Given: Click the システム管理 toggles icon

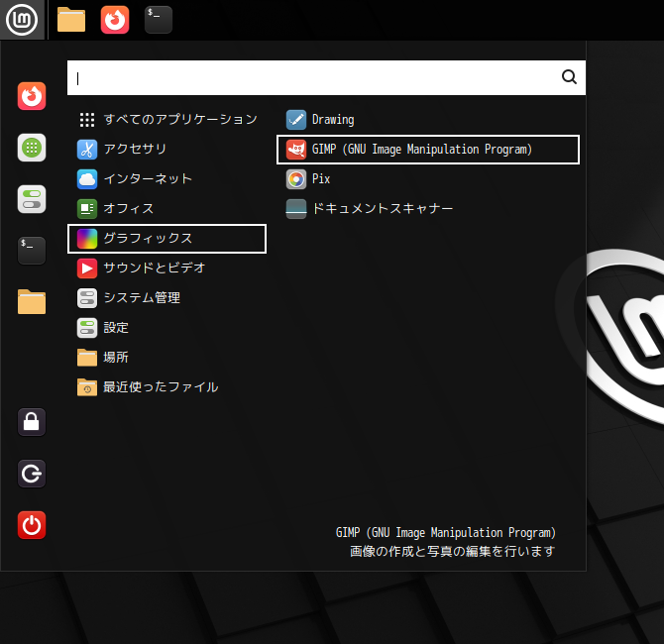Looking at the screenshot, I should coord(87,298).
